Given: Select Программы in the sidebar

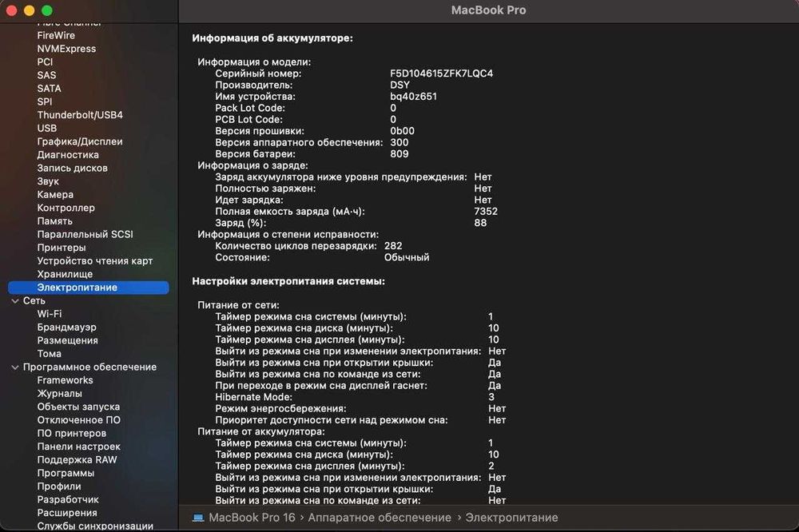Looking at the screenshot, I should click(x=66, y=472).
